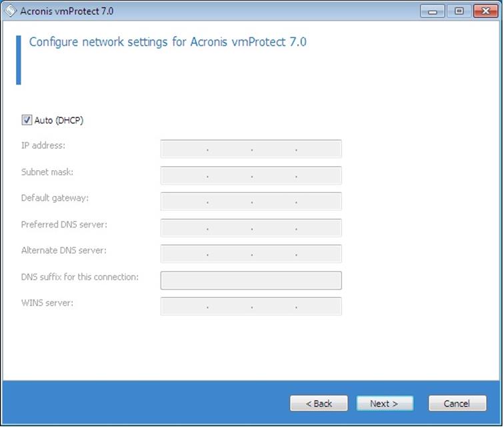Click the 'Auto (DHCP)' label text

coord(59,120)
